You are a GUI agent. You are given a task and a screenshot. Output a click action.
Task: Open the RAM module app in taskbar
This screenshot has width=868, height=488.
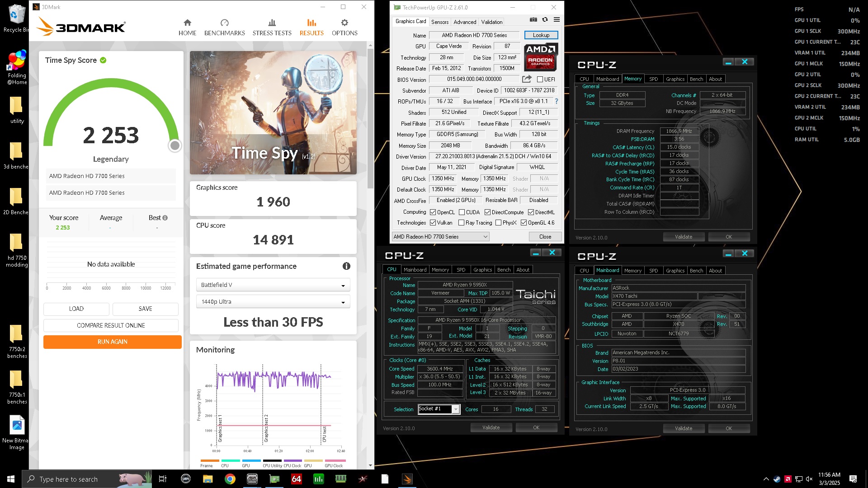tap(341, 479)
